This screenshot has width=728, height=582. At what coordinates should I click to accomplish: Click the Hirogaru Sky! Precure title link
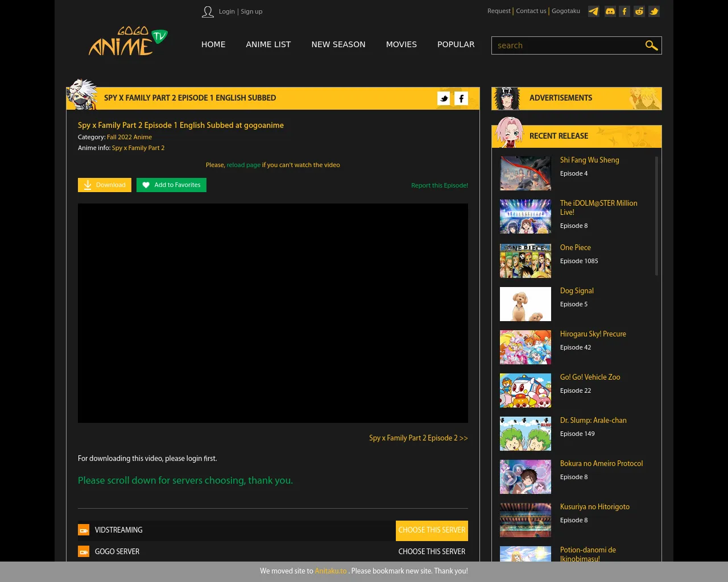pos(593,334)
